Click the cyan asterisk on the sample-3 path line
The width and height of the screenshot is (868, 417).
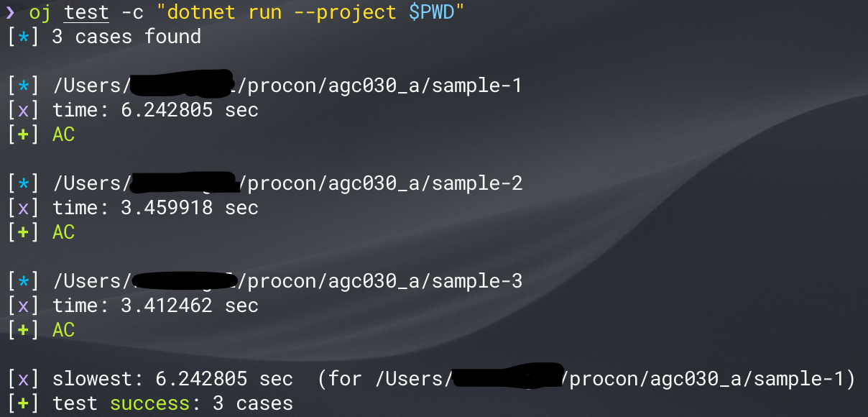(23, 281)
